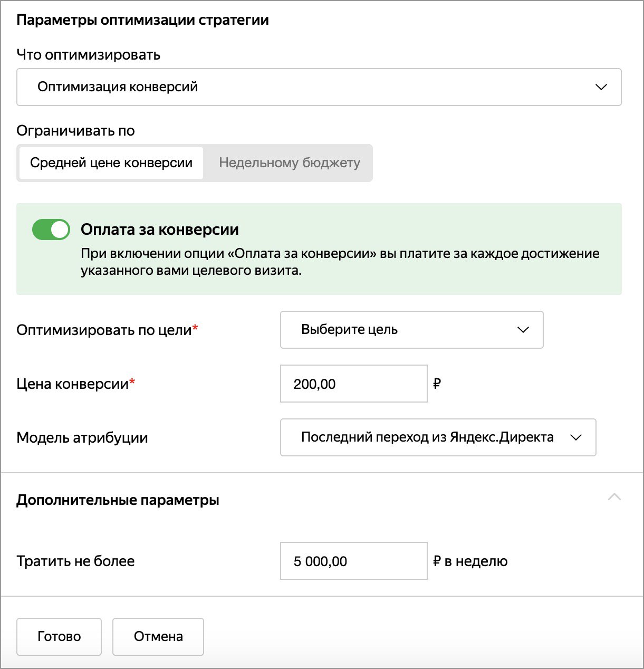Click the chevron in the 'Что оптимизировать' dropdown

click(x=601, y=87)
